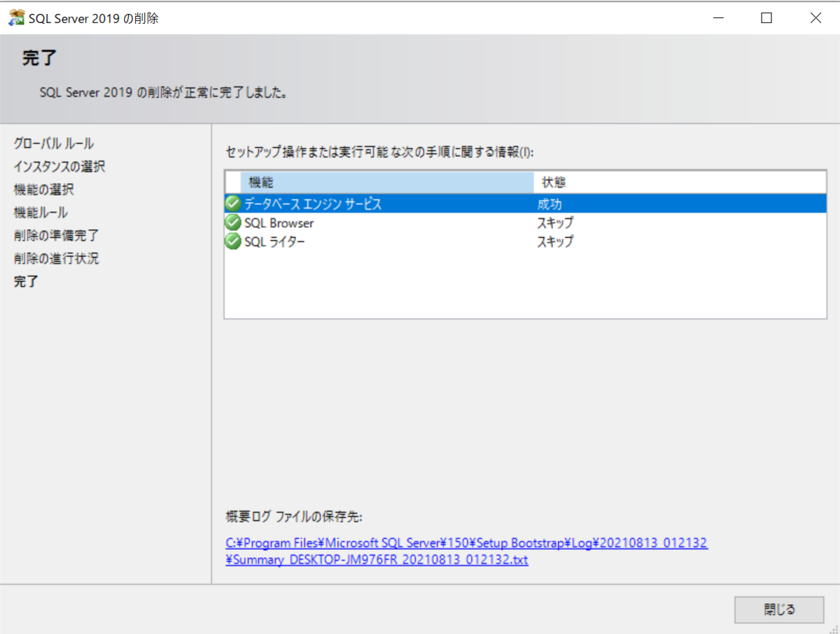Select the SQL ライター row
This screenshot has height=634, width=840.
point(350,241)
